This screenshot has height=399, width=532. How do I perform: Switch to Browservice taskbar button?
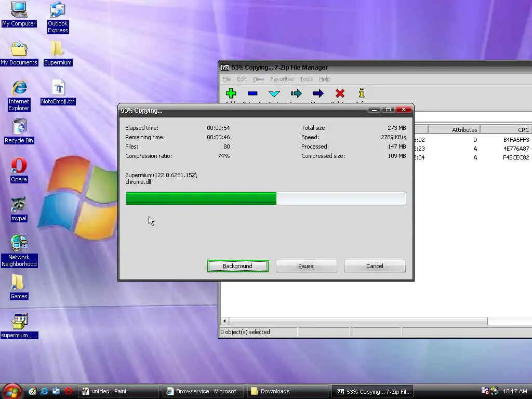point(203,391)
